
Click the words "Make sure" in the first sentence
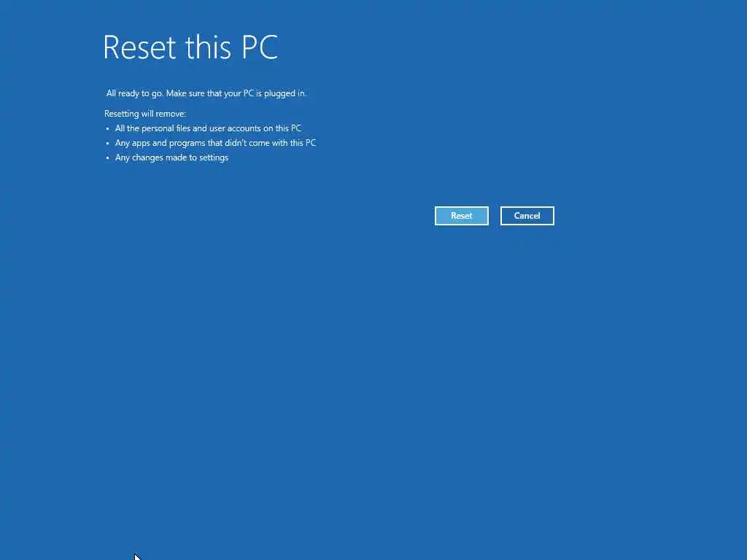(x=185, y=93)
